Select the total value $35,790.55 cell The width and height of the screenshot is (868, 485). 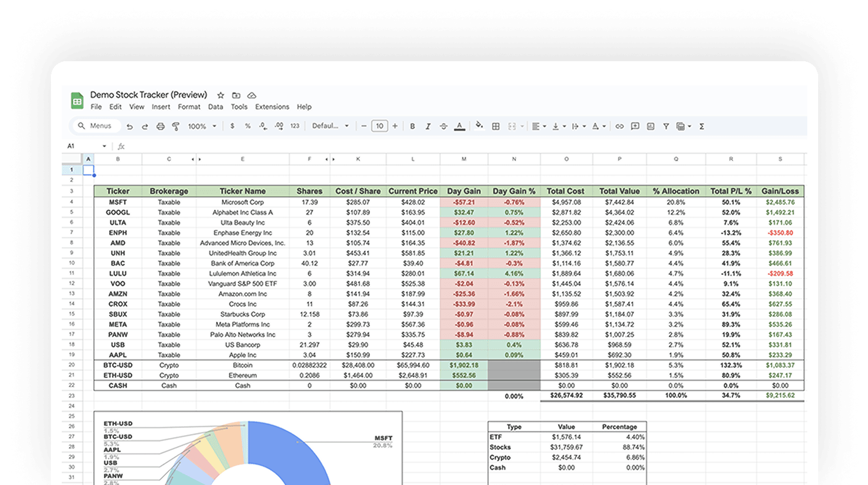(x=619, y=395)
